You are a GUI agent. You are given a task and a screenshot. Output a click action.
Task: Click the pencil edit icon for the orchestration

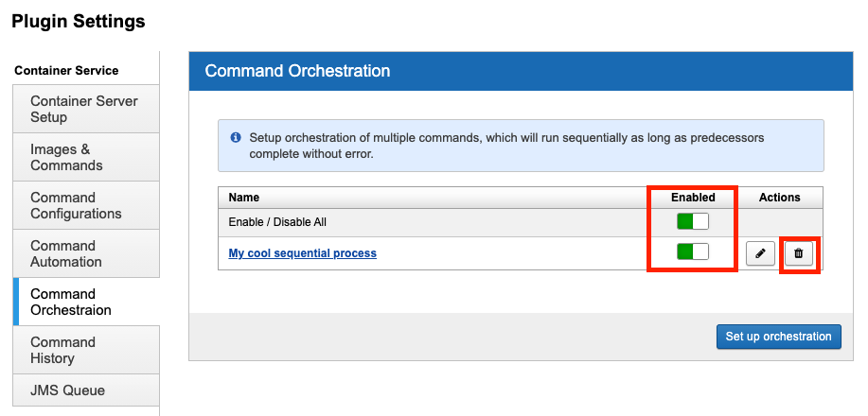[x=761, y=253]
